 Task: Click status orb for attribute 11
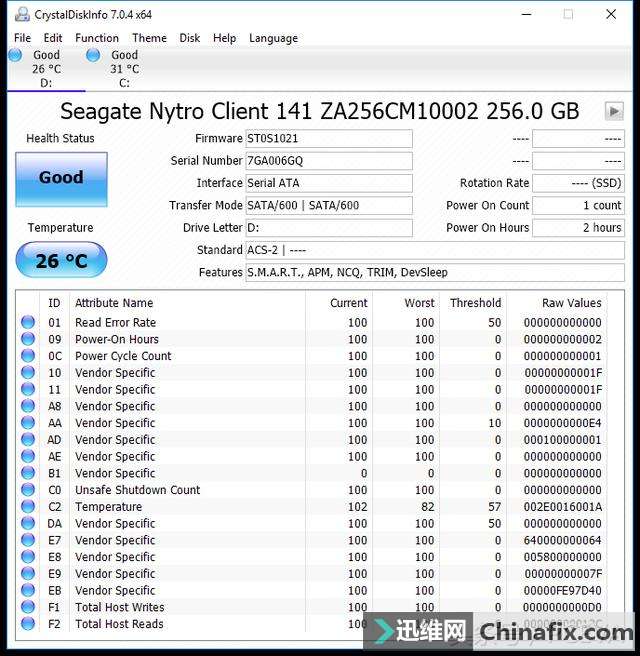pos(28,389)
